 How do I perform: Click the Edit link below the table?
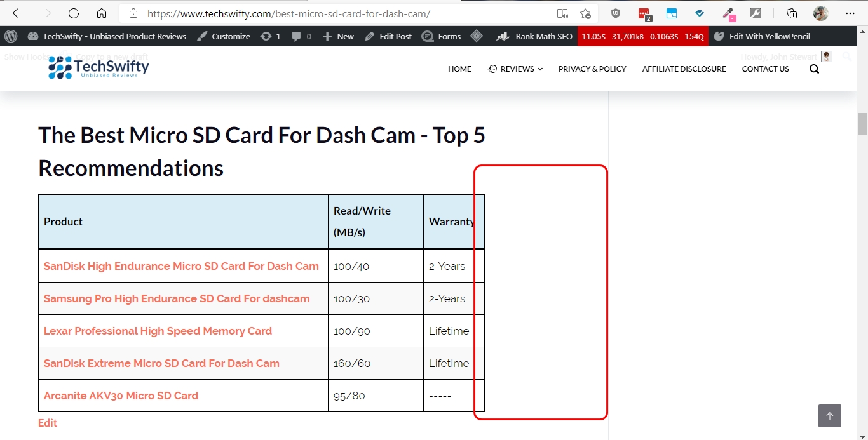[x=48, y=423]
